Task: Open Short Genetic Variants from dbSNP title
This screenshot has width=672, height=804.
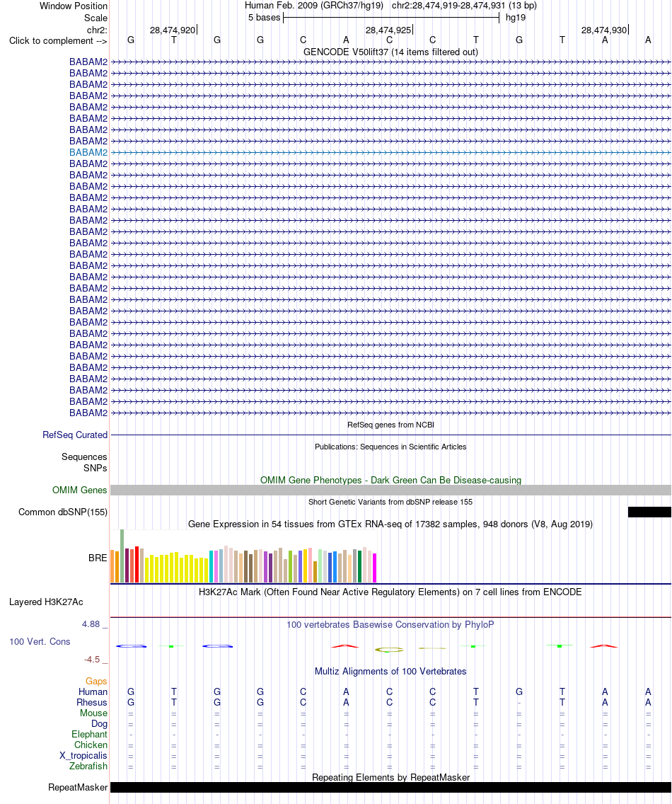Action: (x=390, y=502)
